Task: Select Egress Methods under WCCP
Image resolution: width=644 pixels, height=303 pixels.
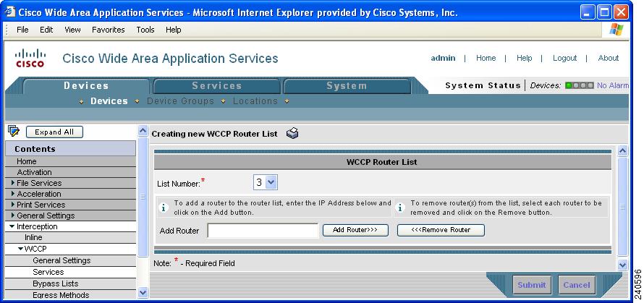Action: (x=70, y=295)
